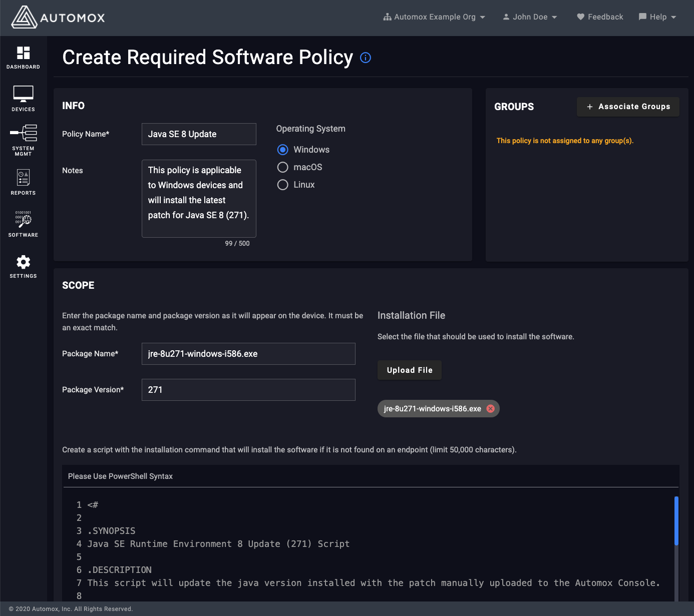
Task: Click the '99 / 500' character counter
Action: tap(237, 244)
